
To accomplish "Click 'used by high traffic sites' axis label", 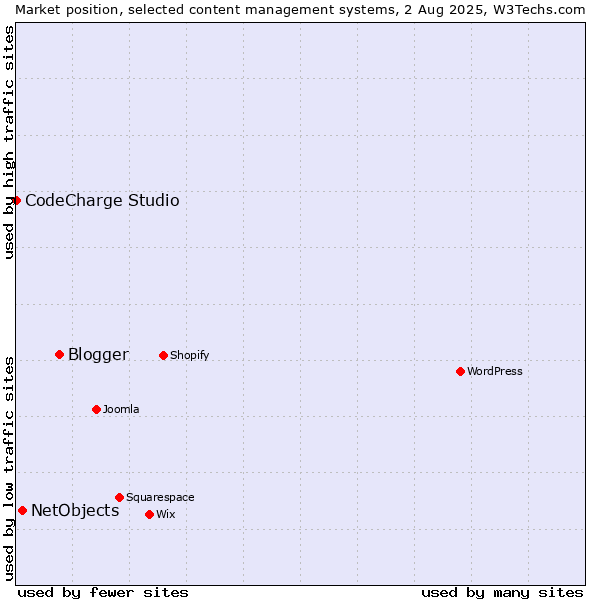I will 8,142.
